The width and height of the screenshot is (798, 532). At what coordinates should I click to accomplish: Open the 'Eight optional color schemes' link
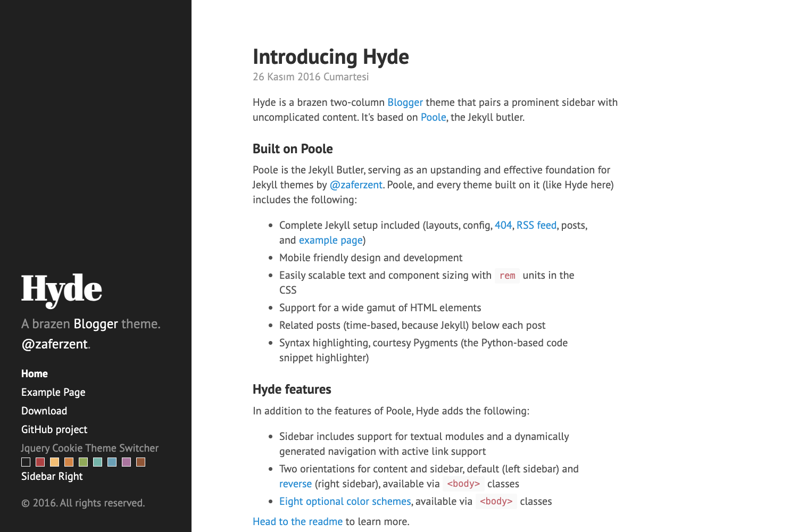(x=345, y=501)
